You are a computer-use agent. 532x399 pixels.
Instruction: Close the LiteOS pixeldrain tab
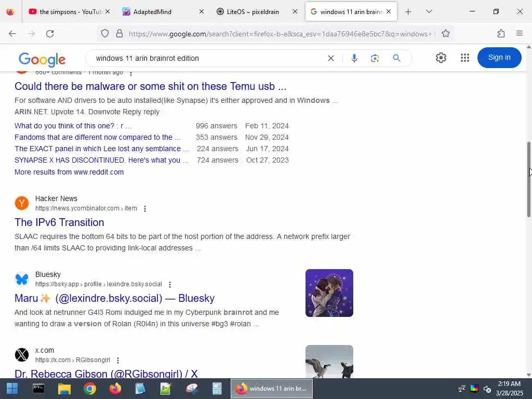[x=295, y=12]
